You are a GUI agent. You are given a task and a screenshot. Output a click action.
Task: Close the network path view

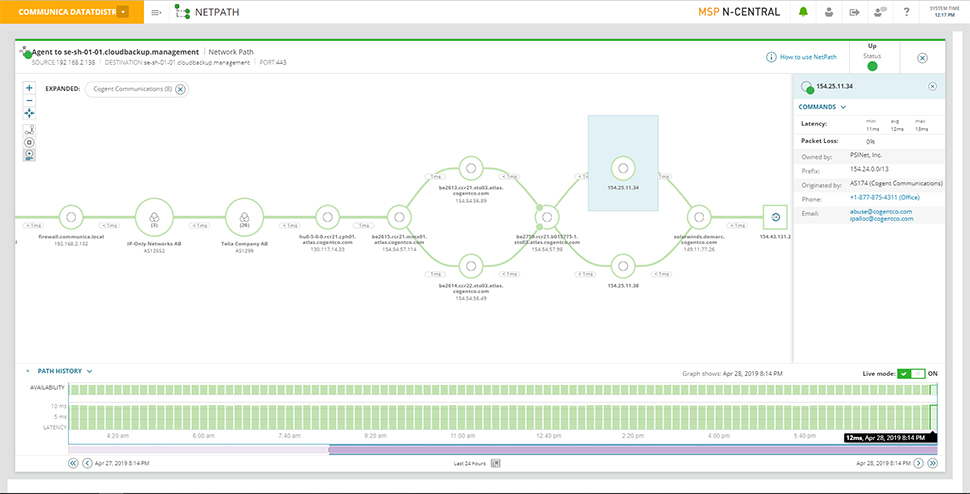tap(922, 57)
